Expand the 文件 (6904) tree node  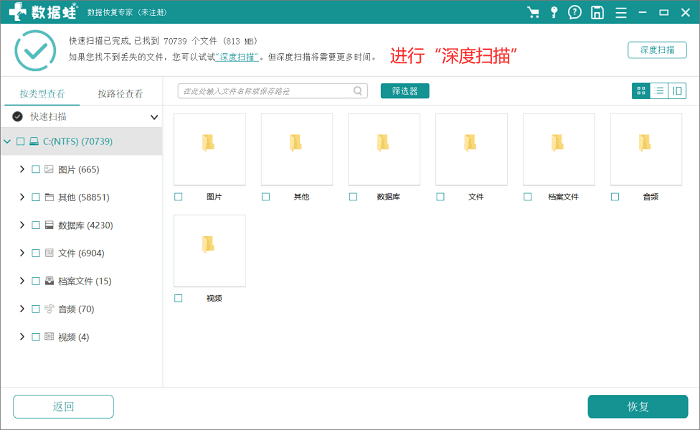click(x=22, y=253)
